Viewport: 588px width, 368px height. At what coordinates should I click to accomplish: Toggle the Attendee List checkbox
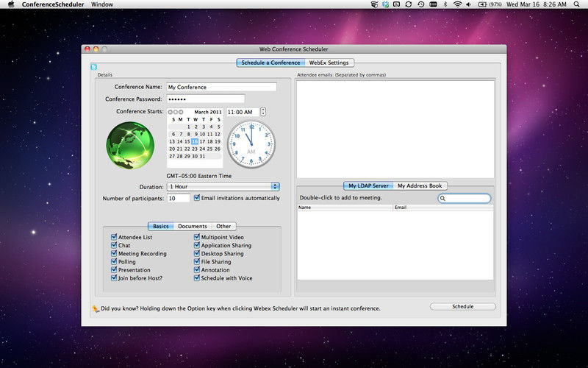pyautogui.click(x=114, y=237)
